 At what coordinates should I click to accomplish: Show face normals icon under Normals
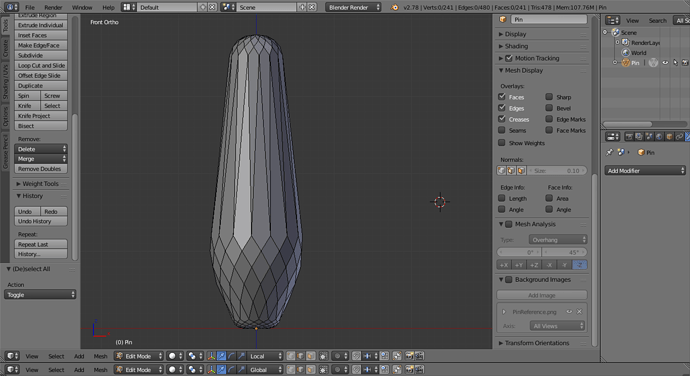[x=521, y=170]
